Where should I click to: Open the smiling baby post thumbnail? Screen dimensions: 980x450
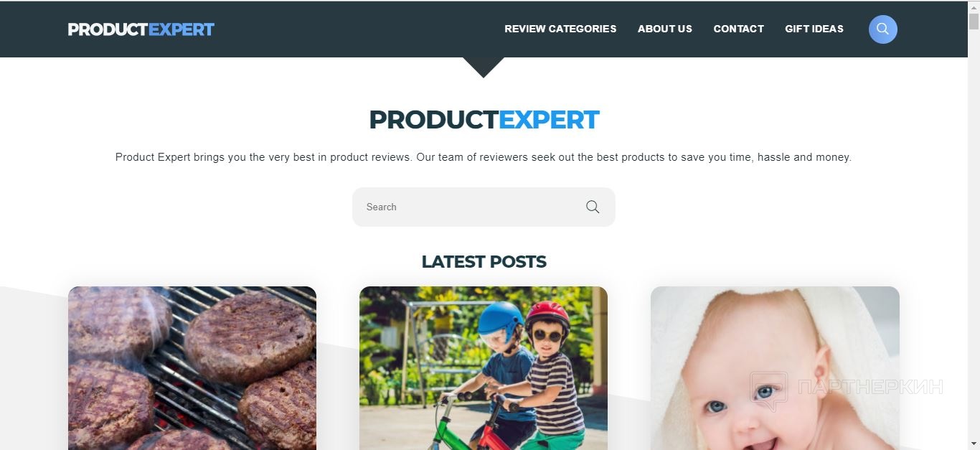tap(775, 368)
